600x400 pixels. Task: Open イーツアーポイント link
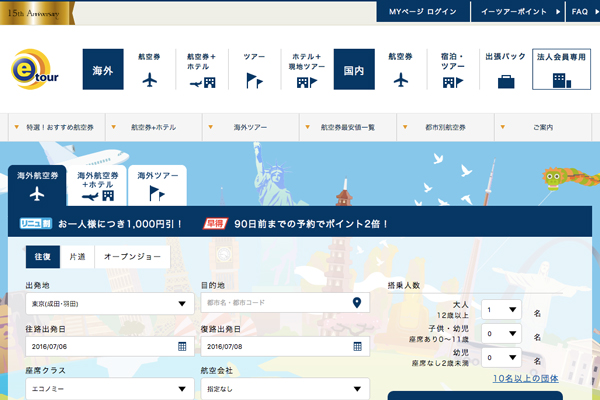point(517,11)
